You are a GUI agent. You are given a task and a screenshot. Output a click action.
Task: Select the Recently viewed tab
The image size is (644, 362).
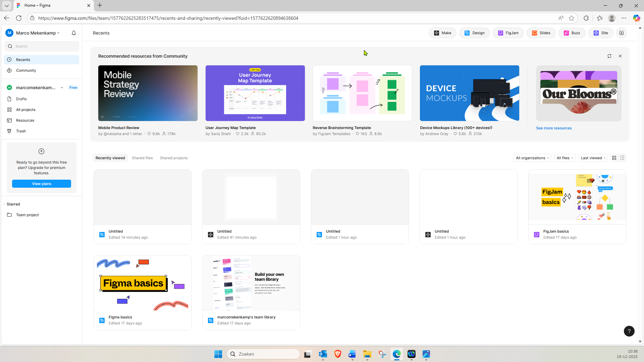click(110, 158)
